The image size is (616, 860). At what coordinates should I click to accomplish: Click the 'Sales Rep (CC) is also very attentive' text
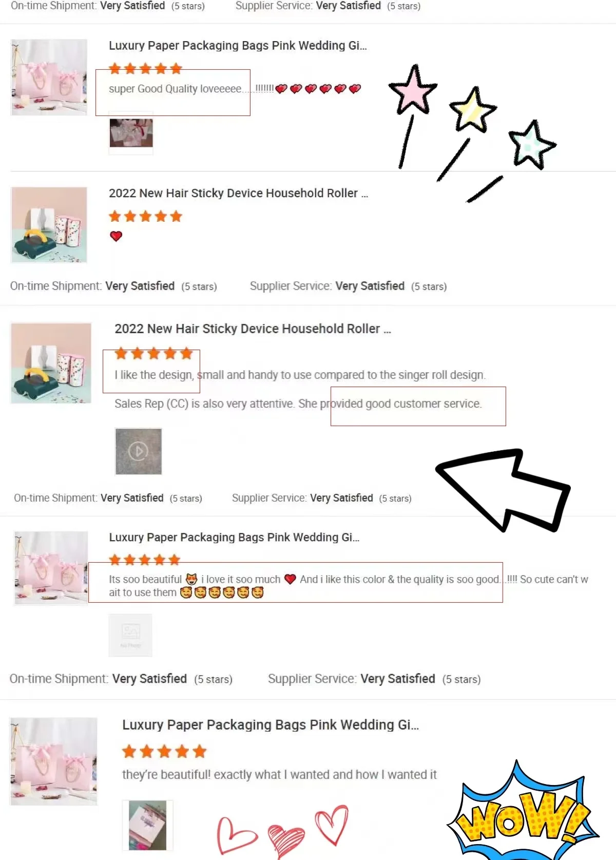[x=204, y=404]
